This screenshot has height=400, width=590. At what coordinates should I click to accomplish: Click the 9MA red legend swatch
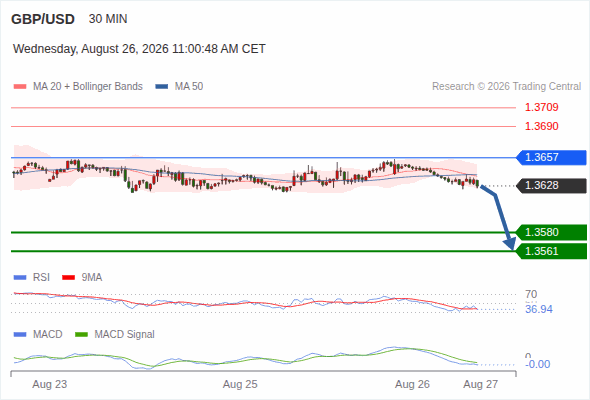pyautogui.click(x=68, y=278)
